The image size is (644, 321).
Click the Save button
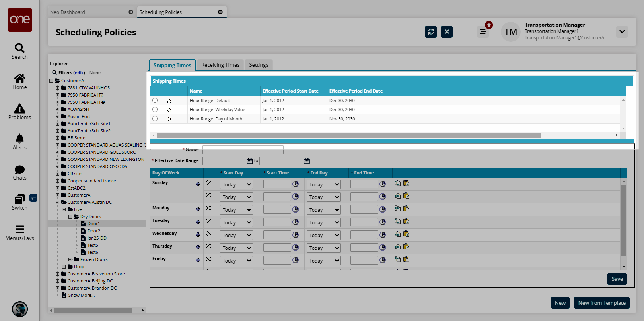click(617, 279)
